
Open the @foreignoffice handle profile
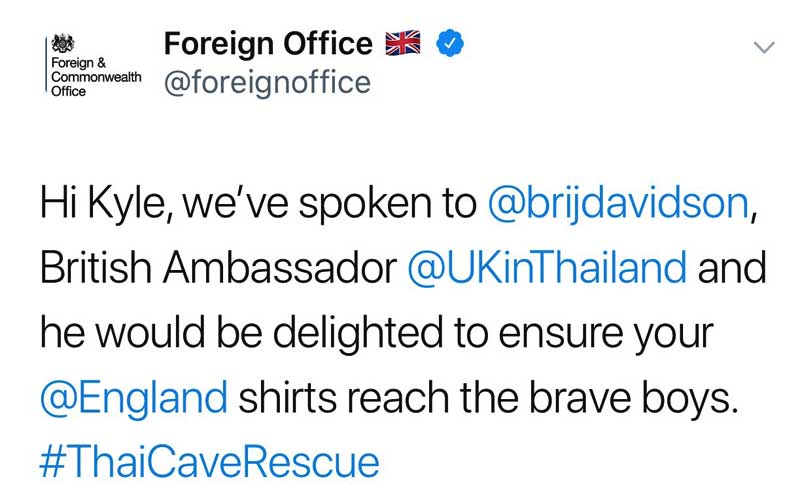pos(267,83)
